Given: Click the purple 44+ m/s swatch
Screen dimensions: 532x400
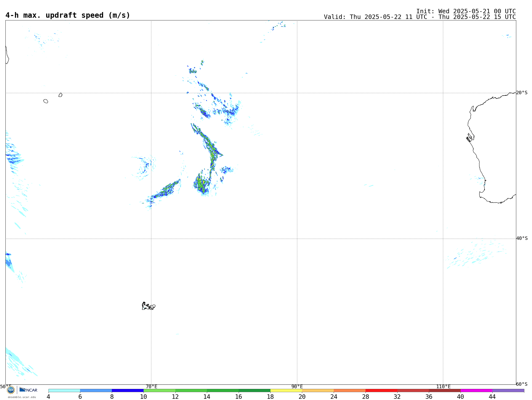Looking at the screenshot, I should [x=508, y=391].
